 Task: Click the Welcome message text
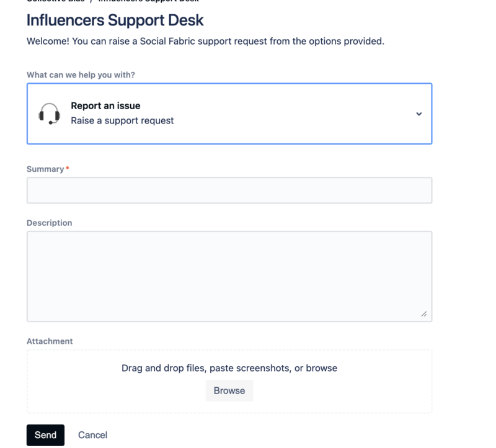205,42
